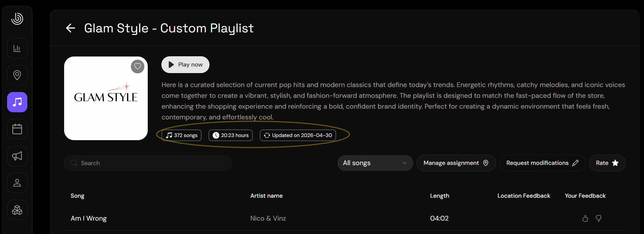Screen dimensions: 644x234
Task: Open the locations pin sidebar icon
Action: 17,75
